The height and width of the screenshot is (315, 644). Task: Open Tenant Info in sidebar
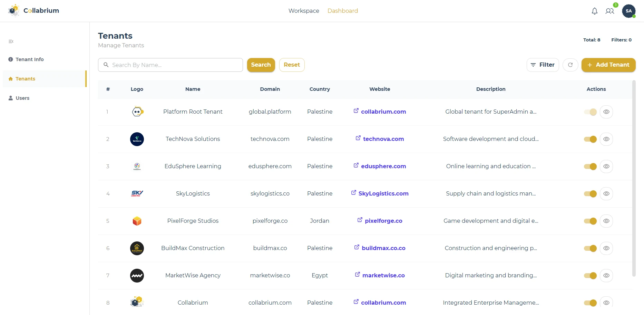point(44,59)
